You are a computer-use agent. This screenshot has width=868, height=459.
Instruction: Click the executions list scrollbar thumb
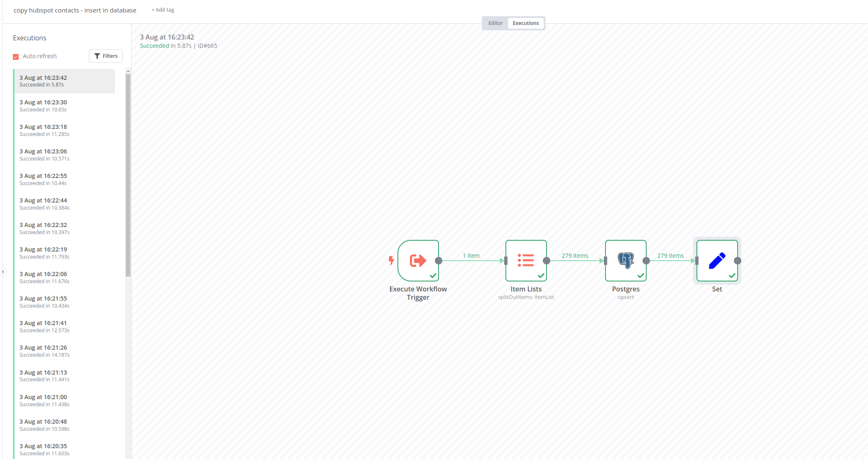coord(128,175)
